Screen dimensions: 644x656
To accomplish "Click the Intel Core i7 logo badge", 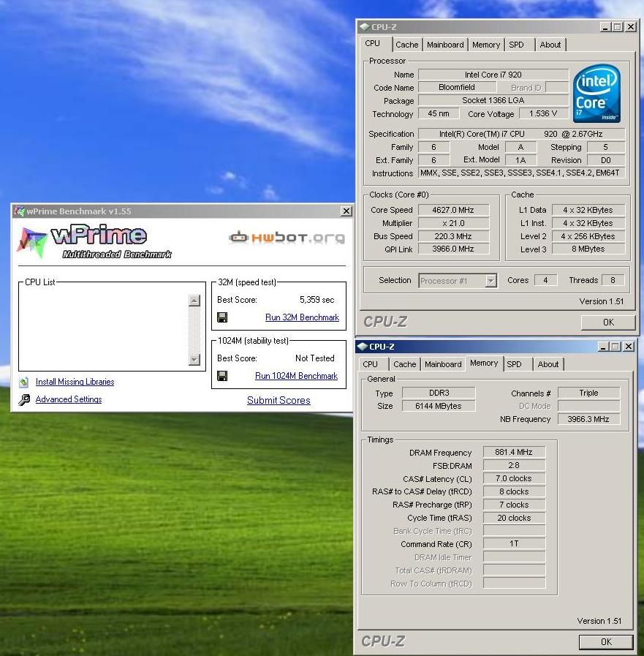I will click(596, 94).
